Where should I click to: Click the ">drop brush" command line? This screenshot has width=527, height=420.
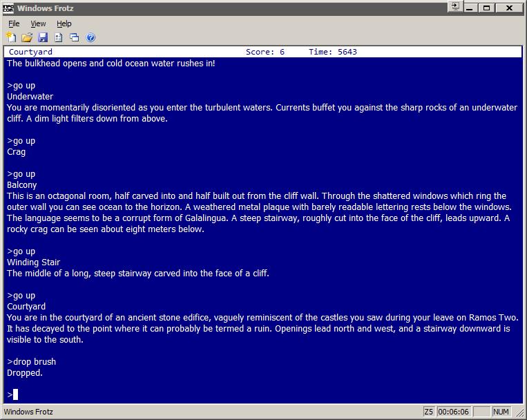[32, 362]
